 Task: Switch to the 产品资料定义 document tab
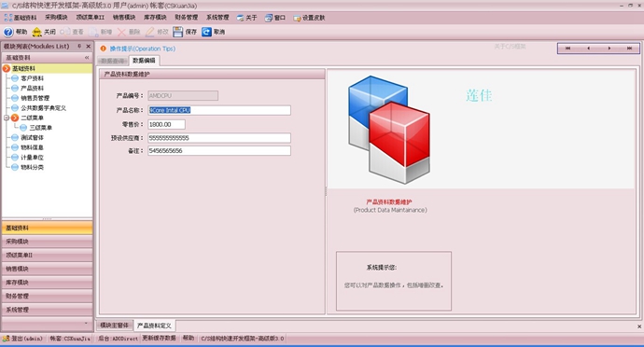point(154,326)
